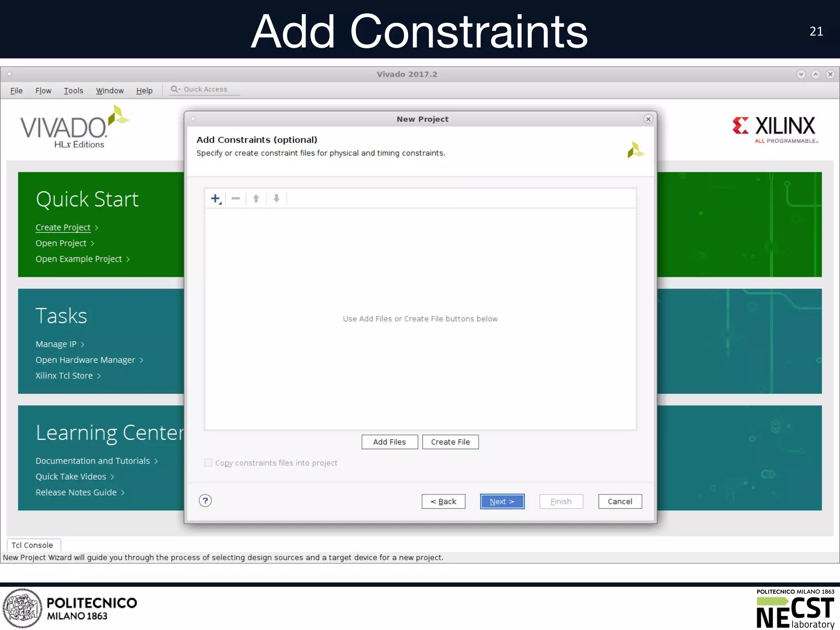
Task: Cancel the New Project wizard
Action: pyautogui.click(x=620, y=501)
